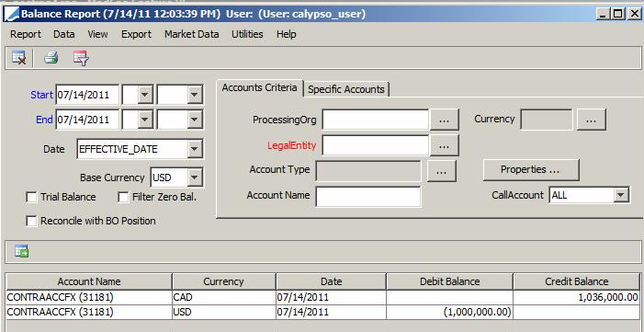Click the CAD currency cell
This screenshot has width=644, height=332.
click(224, 297)
